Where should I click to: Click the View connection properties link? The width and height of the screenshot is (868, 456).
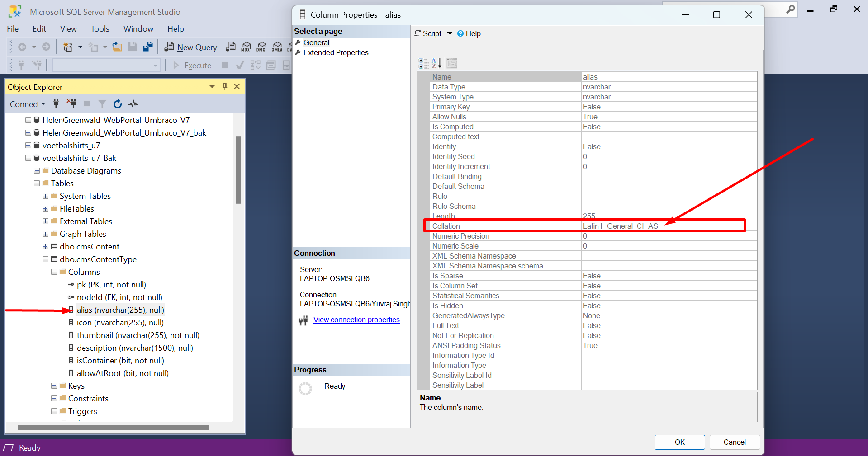pyautogui.click(x=356, y=320)
